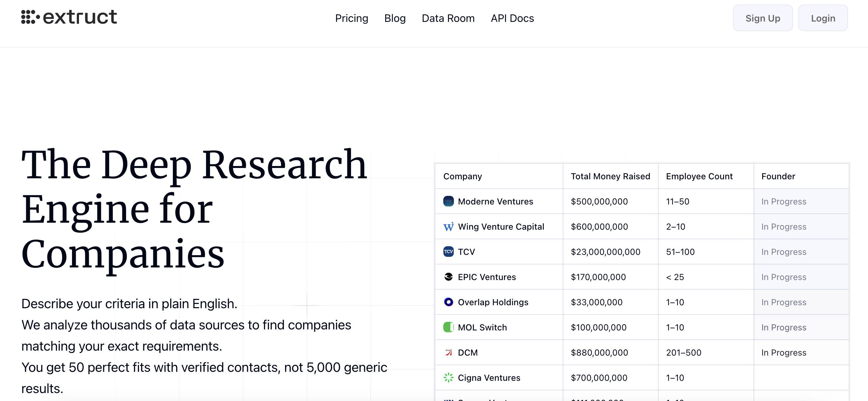Navigate to API Docs

click(512, 18)
